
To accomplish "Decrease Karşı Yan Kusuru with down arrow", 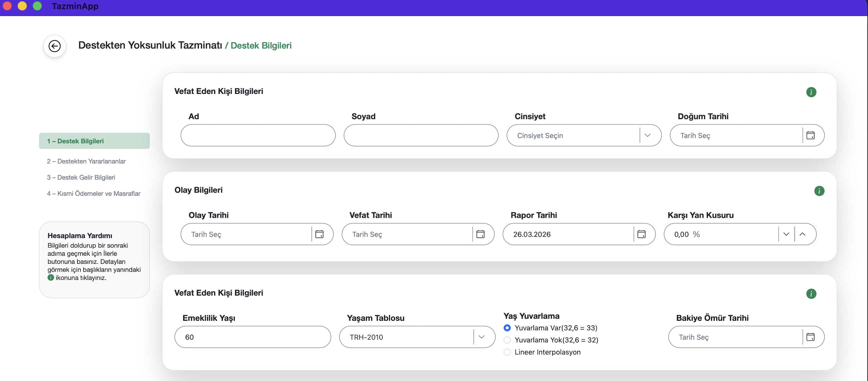I will (786, 234).
